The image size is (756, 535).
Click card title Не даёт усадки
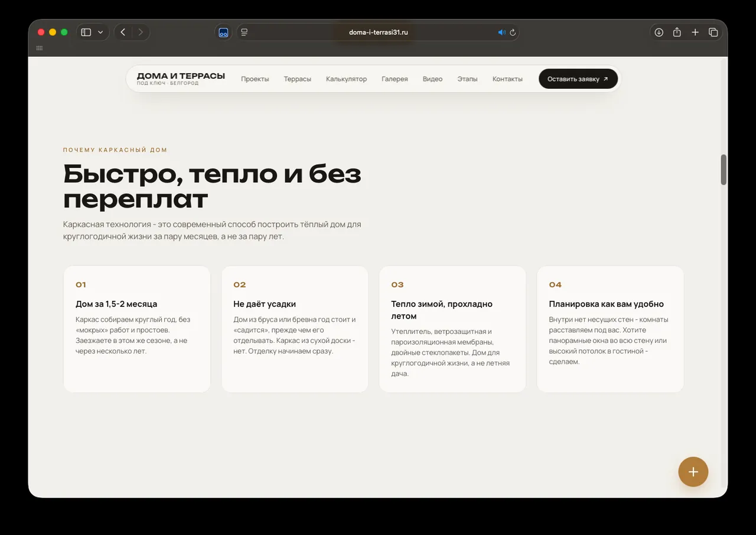265,304
